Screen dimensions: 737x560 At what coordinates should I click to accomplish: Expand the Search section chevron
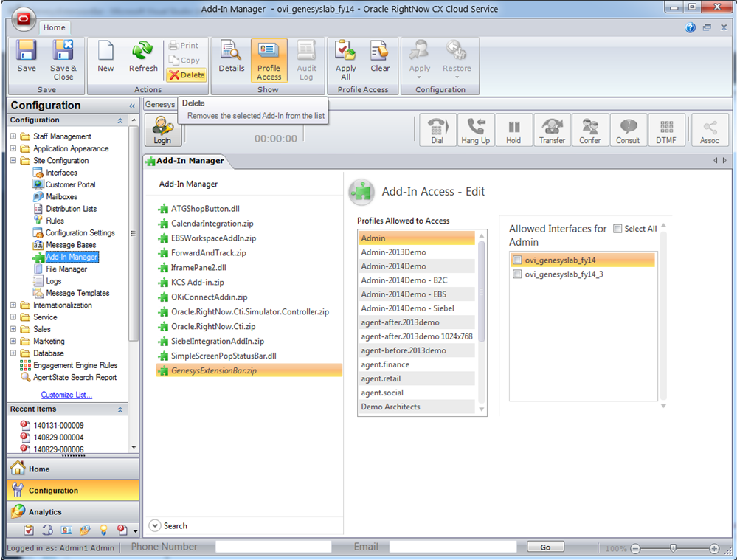click(x=155, y=526)
